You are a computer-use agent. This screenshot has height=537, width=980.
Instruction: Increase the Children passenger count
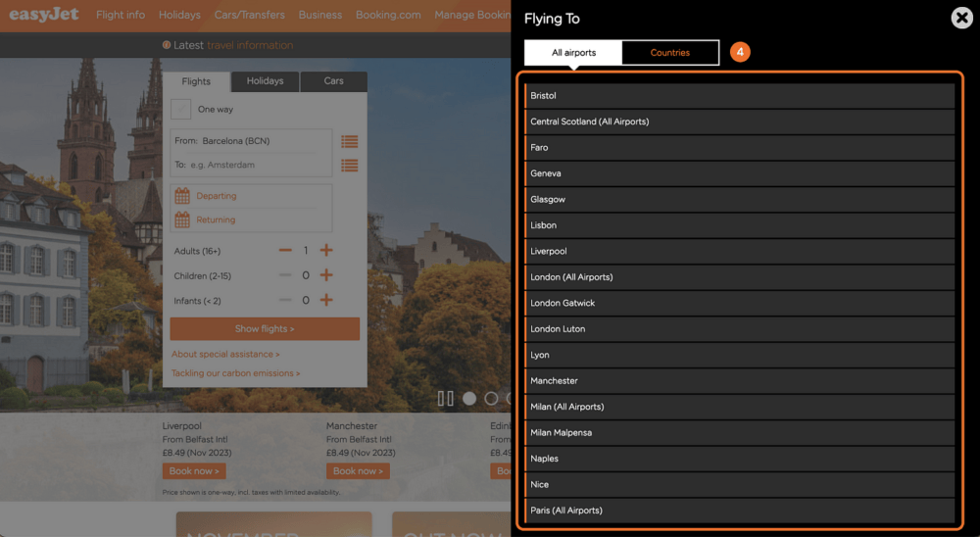coord(326,275)
